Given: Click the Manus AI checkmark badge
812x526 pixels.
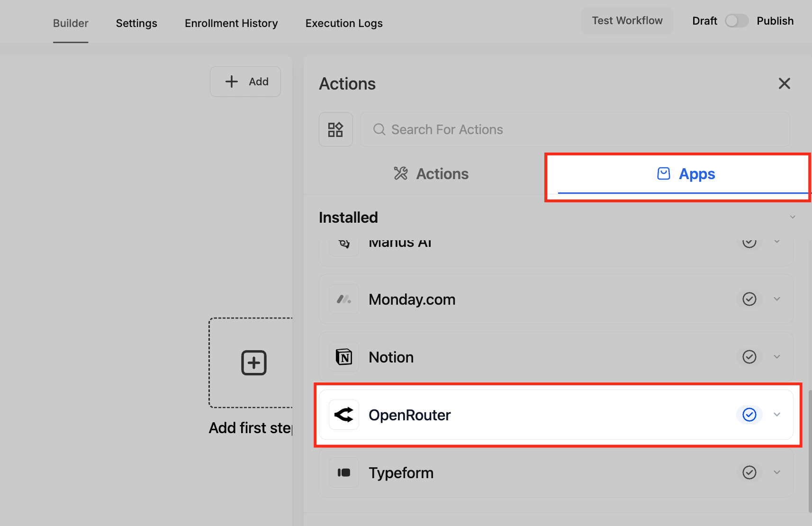Looking at the screenshot, I should 749,244.
